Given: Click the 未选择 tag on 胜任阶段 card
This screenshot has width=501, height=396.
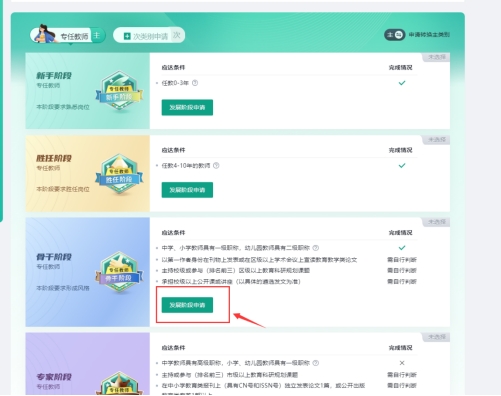Looking at the screenshot, I should pos(437,140).
